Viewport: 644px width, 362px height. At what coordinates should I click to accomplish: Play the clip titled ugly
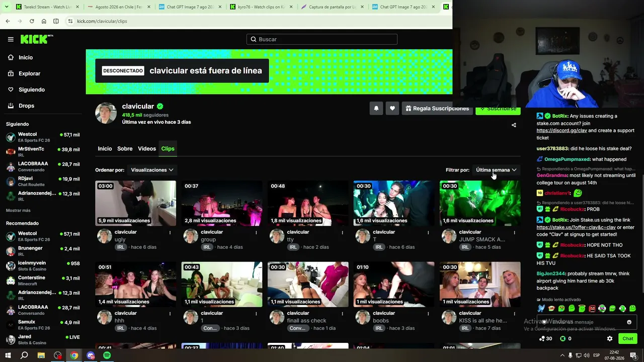coord(135,203)
